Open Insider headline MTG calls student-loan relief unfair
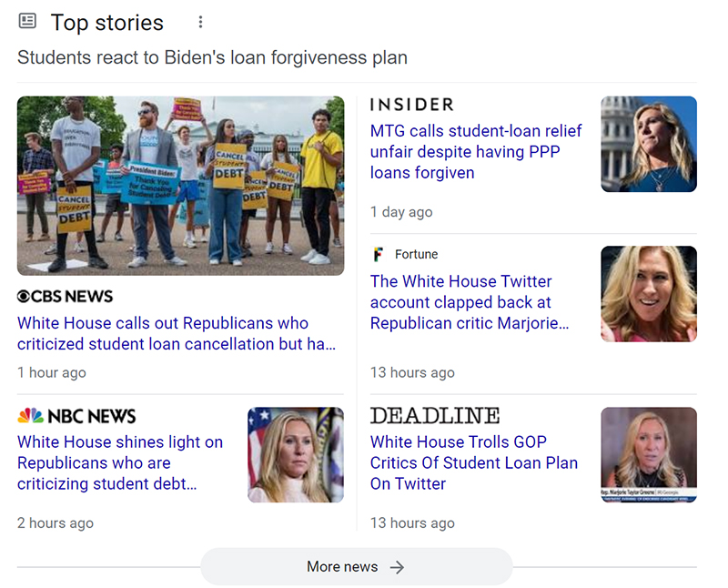Viewport: 728px width, 588px height. 475,151
